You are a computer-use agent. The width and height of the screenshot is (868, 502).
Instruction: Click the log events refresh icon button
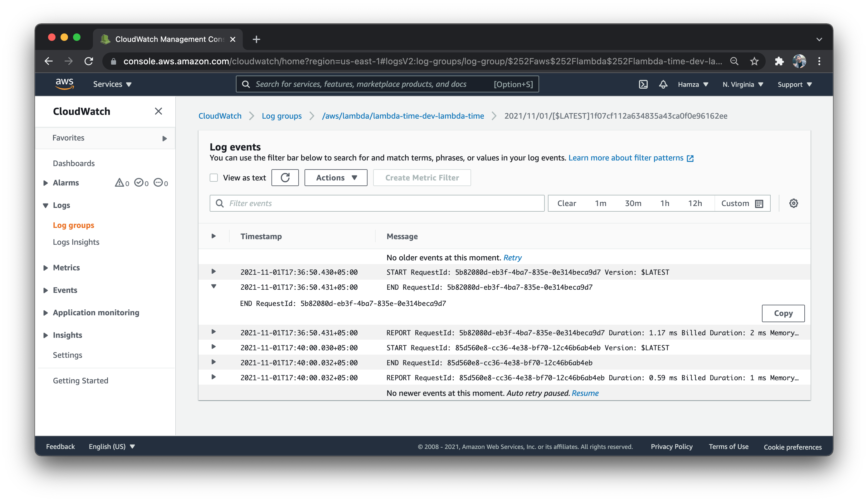(285, 178)
